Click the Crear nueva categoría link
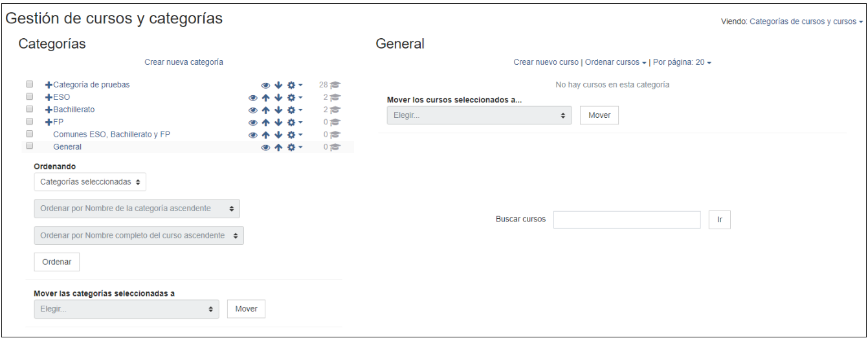The height and width of the screenshot is (340, 868). pyautogui.click(x=184, y=62)
